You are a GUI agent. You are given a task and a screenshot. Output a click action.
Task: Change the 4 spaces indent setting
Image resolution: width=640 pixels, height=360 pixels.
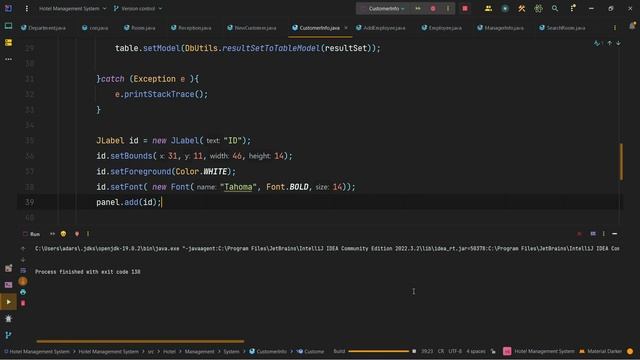pos(476,351)
